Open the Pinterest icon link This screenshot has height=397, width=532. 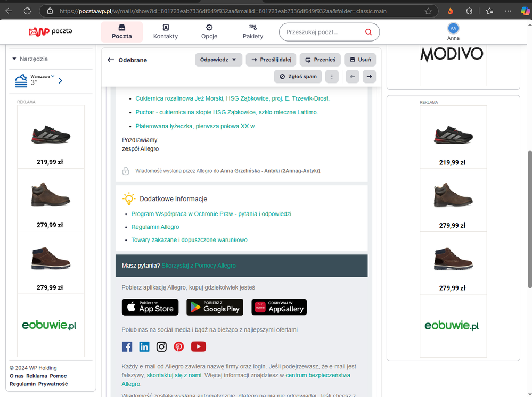(179, 347)
